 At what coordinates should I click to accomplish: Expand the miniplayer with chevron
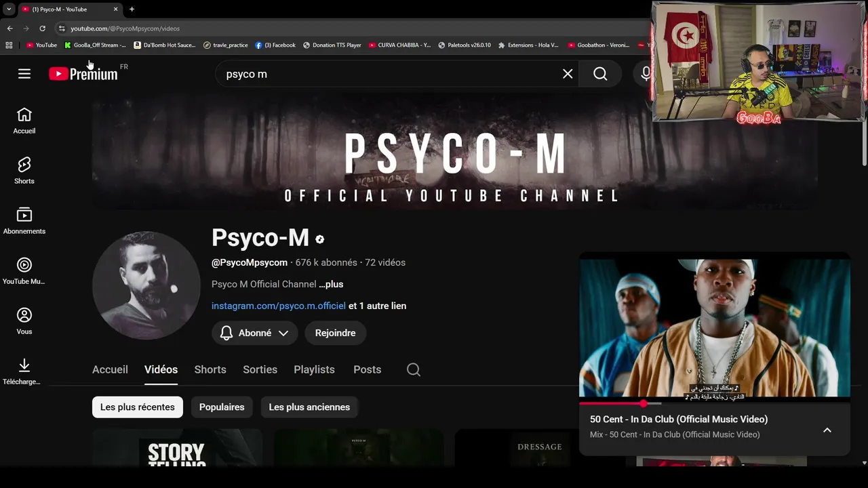827,430
